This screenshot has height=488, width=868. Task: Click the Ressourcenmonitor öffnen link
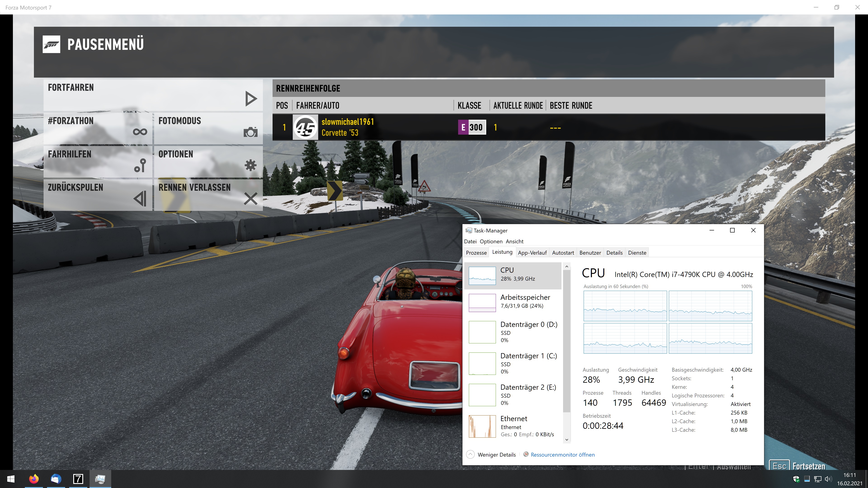[562, 455]
